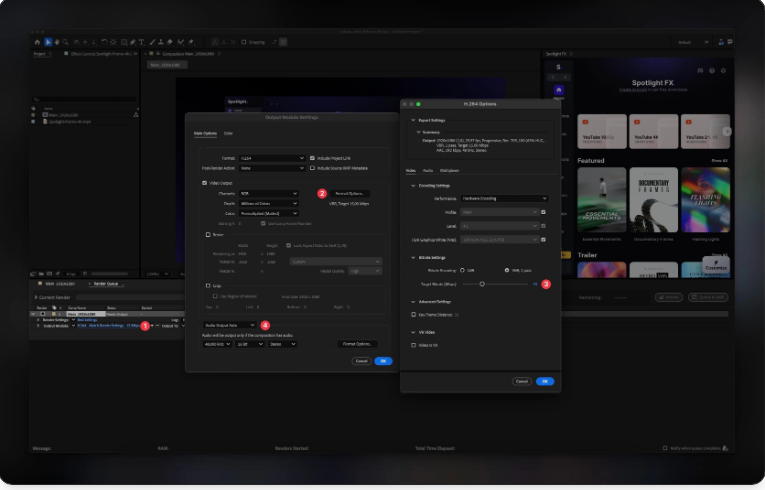Select the Hand tool
Image resolution: width=765 pixels, height=490 pixels.
tap(57, 42)
